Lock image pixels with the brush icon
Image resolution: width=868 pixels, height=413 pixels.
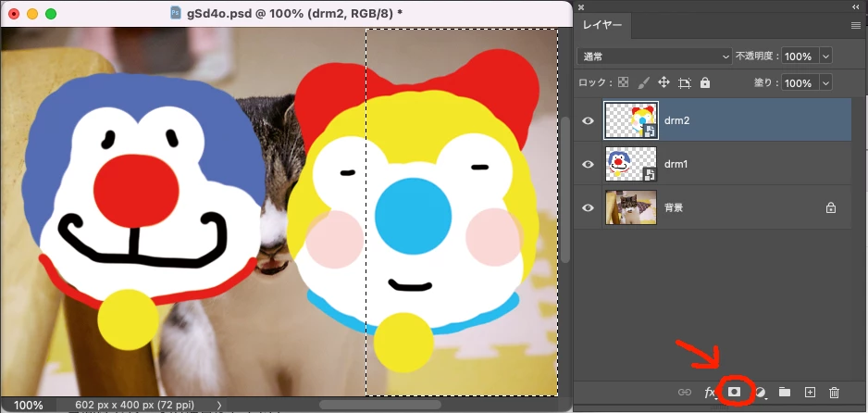pos(643,83)
